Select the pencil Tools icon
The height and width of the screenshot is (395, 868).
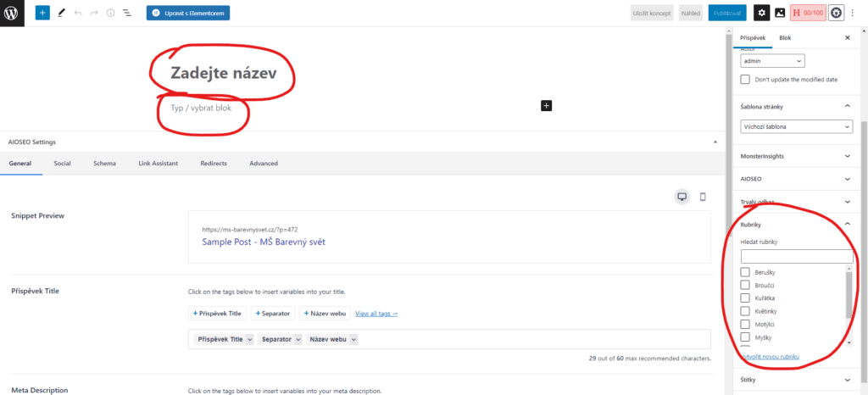(61, 14)
